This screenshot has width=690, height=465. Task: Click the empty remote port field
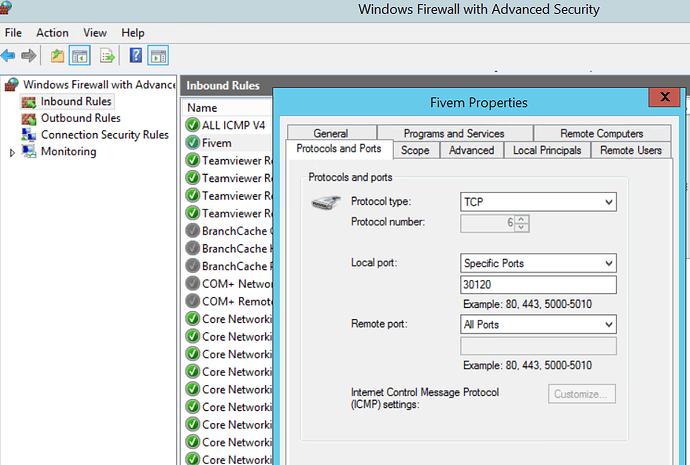538,346
